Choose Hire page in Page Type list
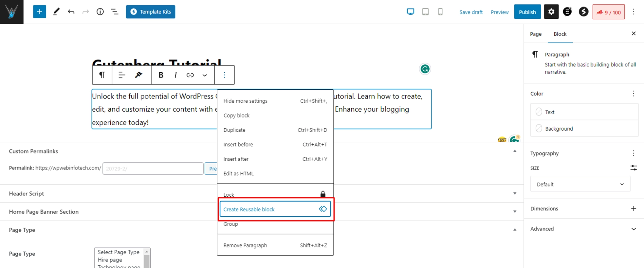 point(110,260)
